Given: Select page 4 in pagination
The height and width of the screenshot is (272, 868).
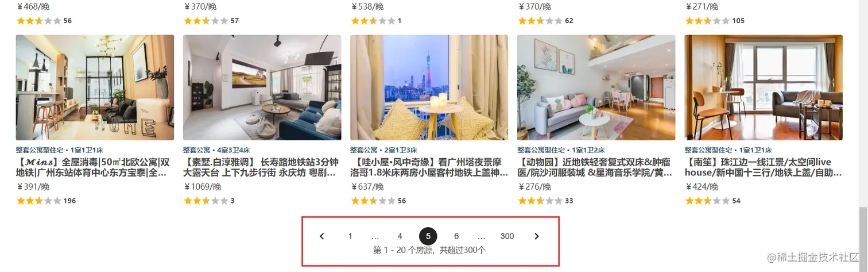Looking at the screenshot, I should pos(400,236).
